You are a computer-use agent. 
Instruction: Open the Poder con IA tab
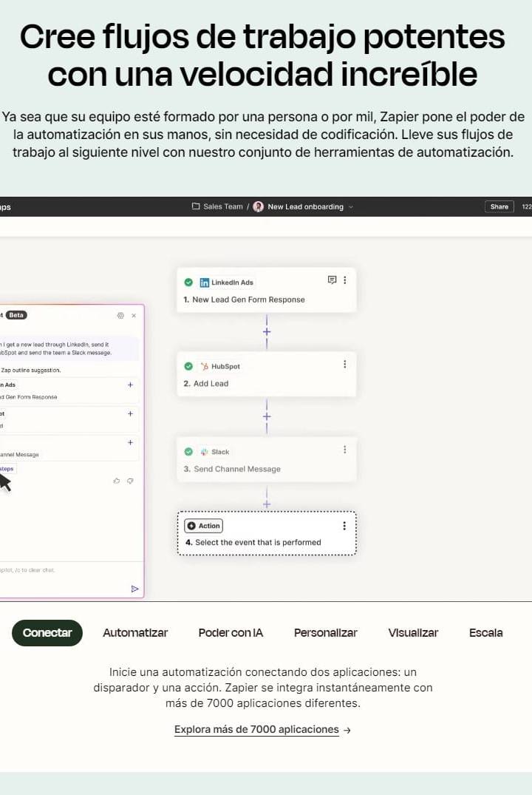(231, 633)
